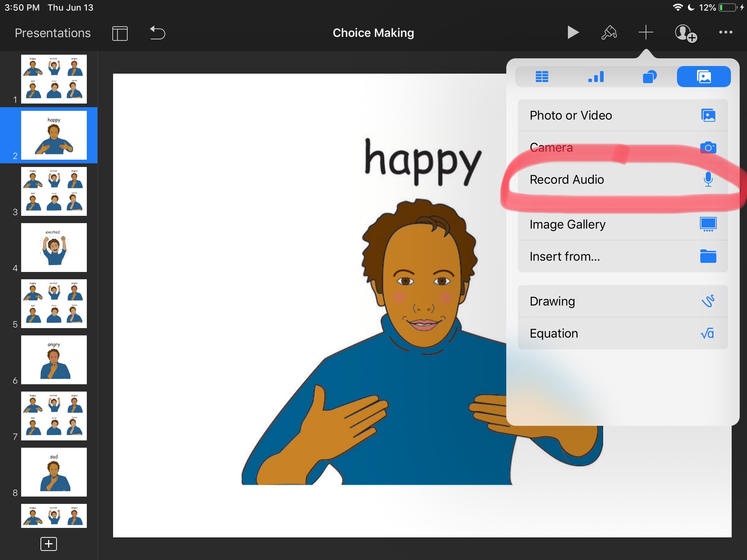
Task: Switch to the Shapes tab
Action: pyautogui.click(x=650, y=77)
